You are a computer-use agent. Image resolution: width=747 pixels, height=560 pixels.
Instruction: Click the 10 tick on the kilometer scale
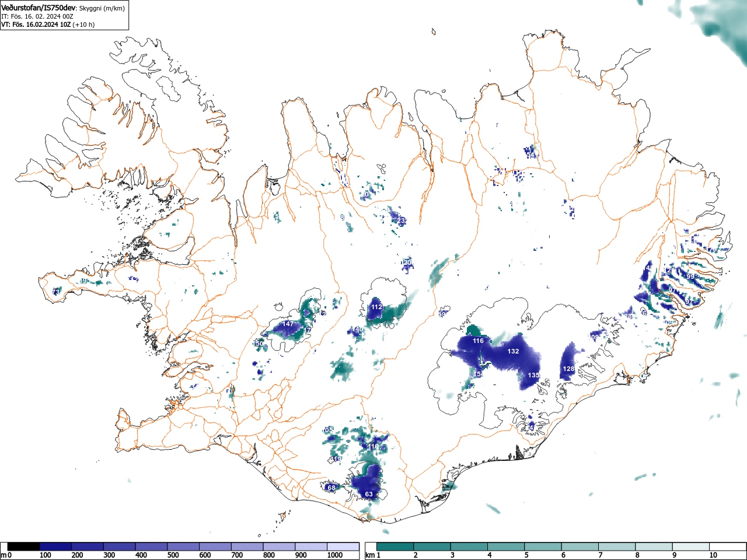[x=713, y=555]
